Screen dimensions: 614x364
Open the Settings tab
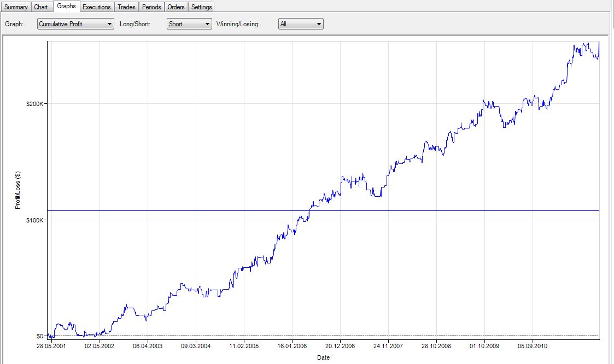tap(202, 7)
